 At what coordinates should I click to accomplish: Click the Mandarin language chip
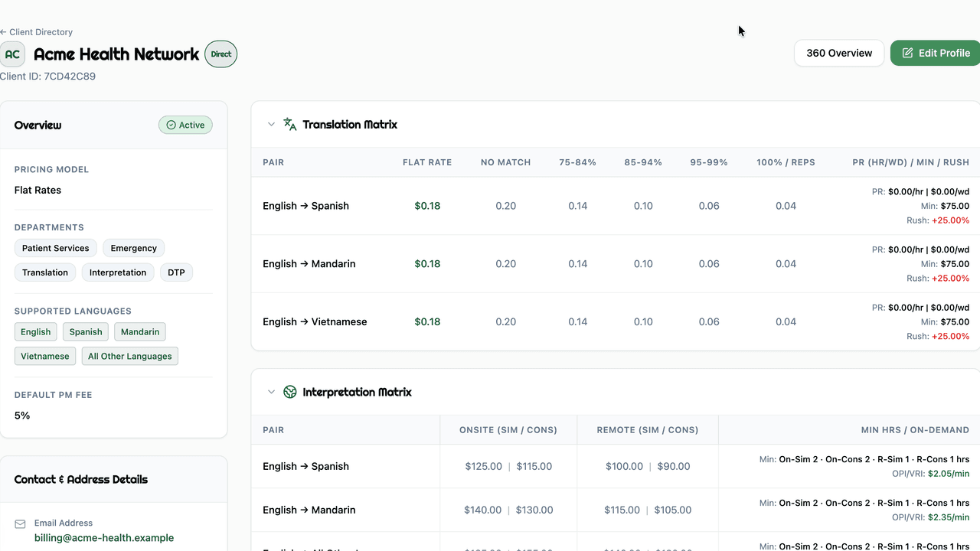140,331
